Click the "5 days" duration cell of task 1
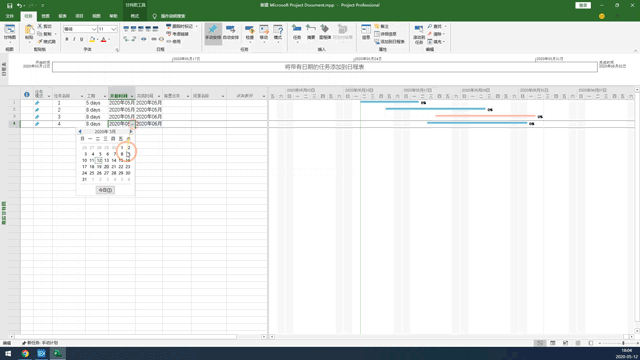The image size is (640, 360). coord(97,103)
